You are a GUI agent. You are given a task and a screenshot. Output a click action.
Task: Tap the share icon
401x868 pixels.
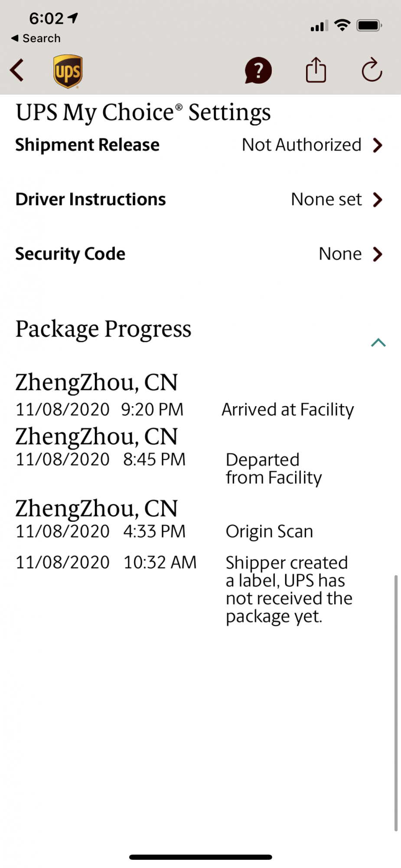point(316,70)
